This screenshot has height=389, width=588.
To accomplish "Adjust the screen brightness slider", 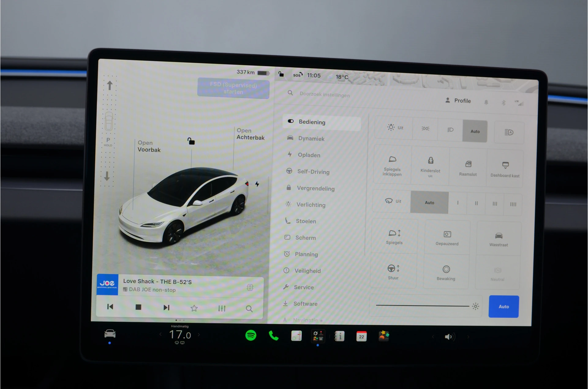I will click(423, 305).
